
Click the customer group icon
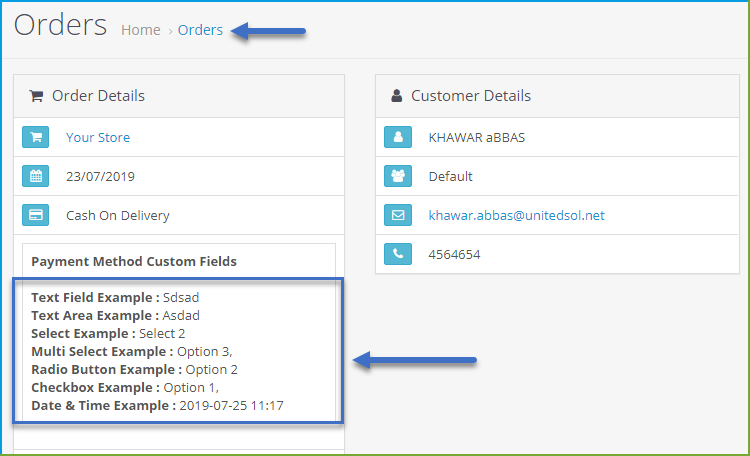pos(398,176)
